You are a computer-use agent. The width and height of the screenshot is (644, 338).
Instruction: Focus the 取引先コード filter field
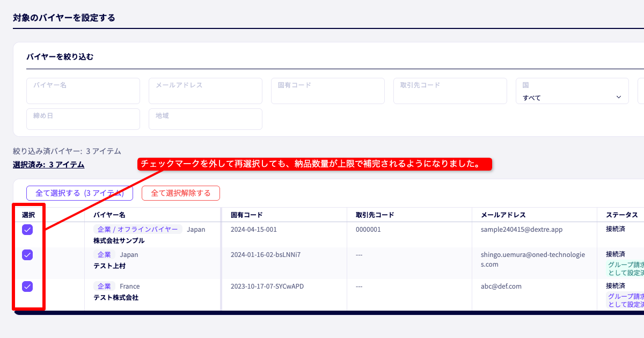tap(450, 91)
